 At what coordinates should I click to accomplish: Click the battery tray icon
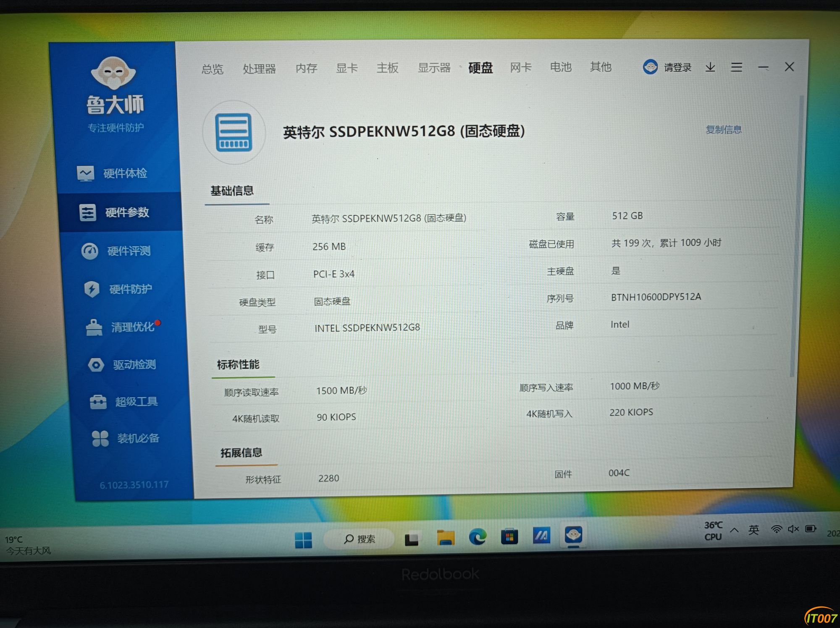(811, 529)
